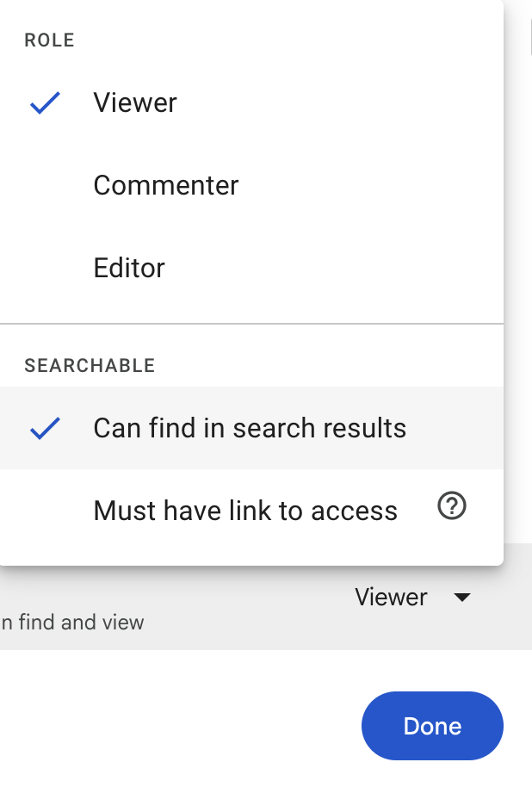Click the ROLE section heading
The height and width of the screenshot is (787, 532).
50,40
